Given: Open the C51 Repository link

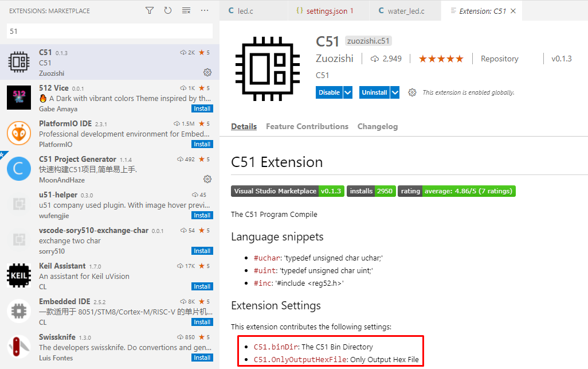Looking at the screenshot, I should click(499, 58).
